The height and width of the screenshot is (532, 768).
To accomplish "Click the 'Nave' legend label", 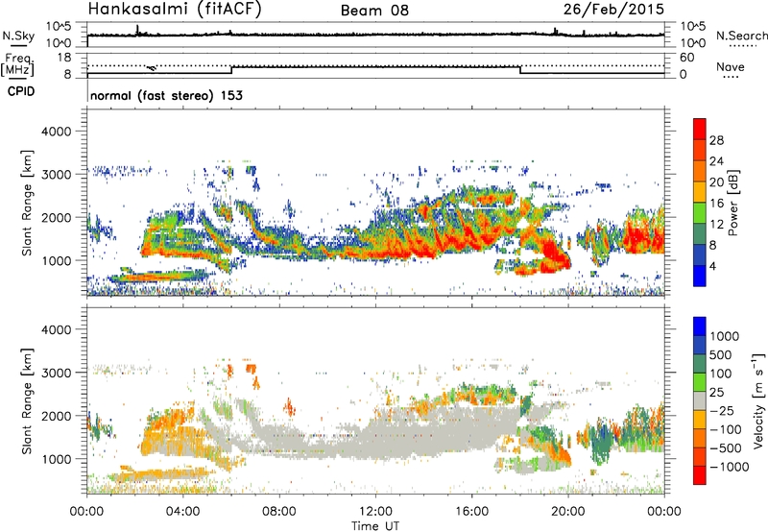I will (731, 66).
